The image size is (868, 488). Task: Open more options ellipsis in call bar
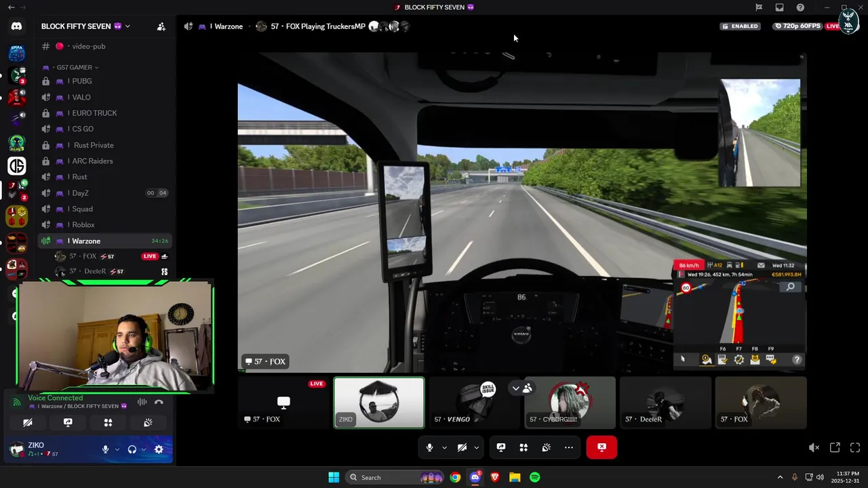569,447
